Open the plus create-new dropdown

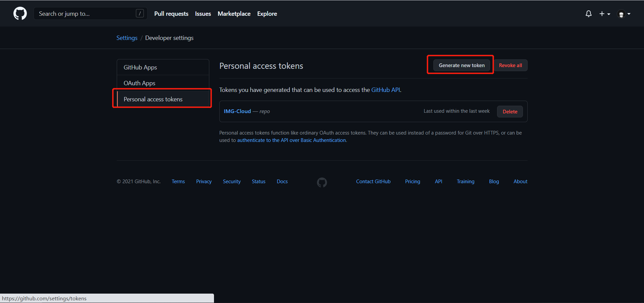(x=605, y=14)
